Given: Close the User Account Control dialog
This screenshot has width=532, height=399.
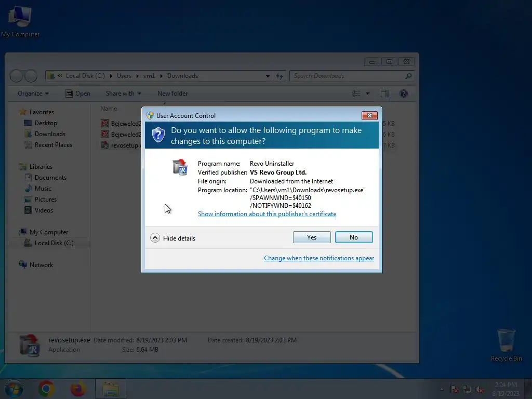Looking at the screenshot, I should (x=369, y=116).
